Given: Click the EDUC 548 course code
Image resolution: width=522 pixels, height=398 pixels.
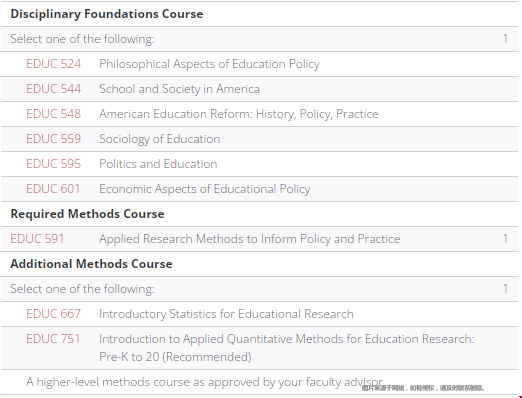Looking at the screenshot, I should tap(53, 114).
